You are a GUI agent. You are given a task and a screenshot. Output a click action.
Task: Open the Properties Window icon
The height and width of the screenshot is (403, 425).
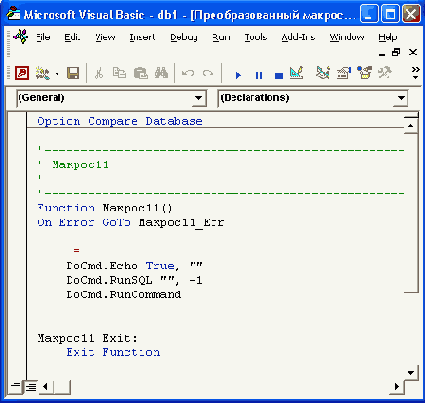(x=344, y=73)
